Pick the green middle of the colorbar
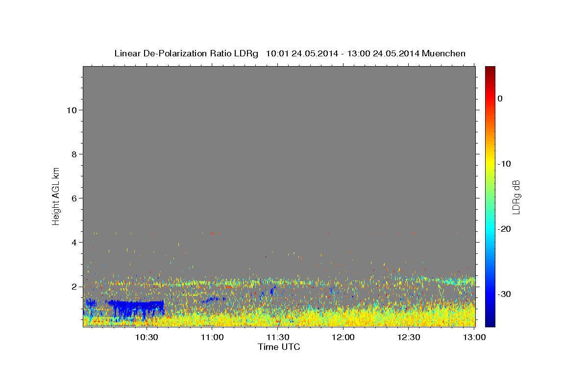This screenshot has width=588, height=392. (x=490, y=196)
